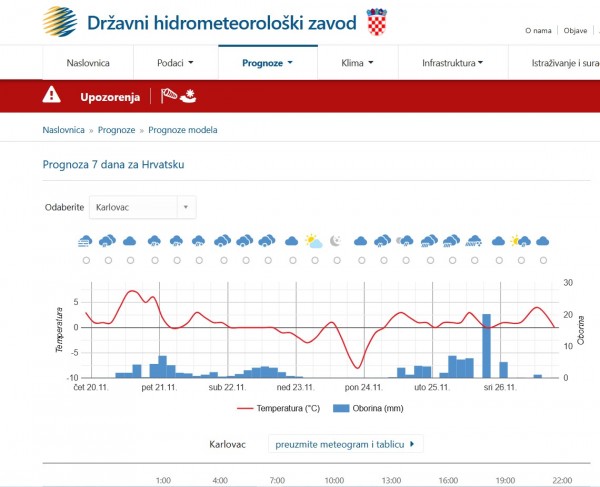Select cloud icon right after the fog icon

pyautogui.click(x=107, y=241)
